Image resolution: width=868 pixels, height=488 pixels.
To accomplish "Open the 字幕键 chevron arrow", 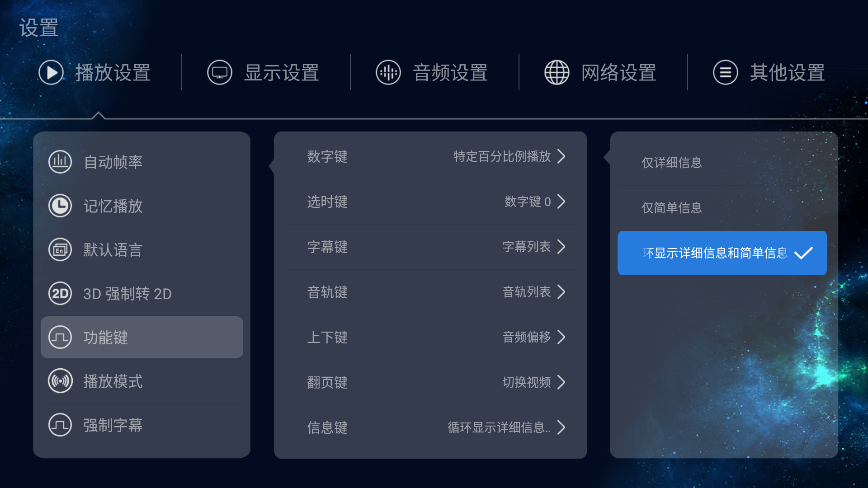I will point(561,247).
